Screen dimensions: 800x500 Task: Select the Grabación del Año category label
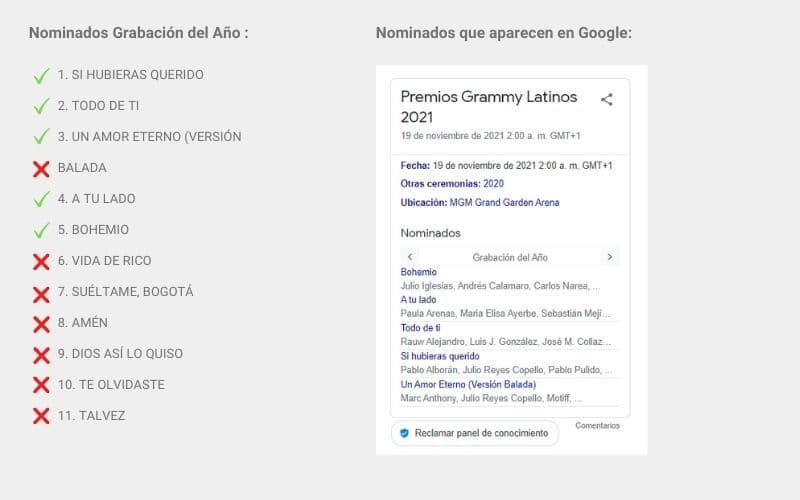click(510, 257)
